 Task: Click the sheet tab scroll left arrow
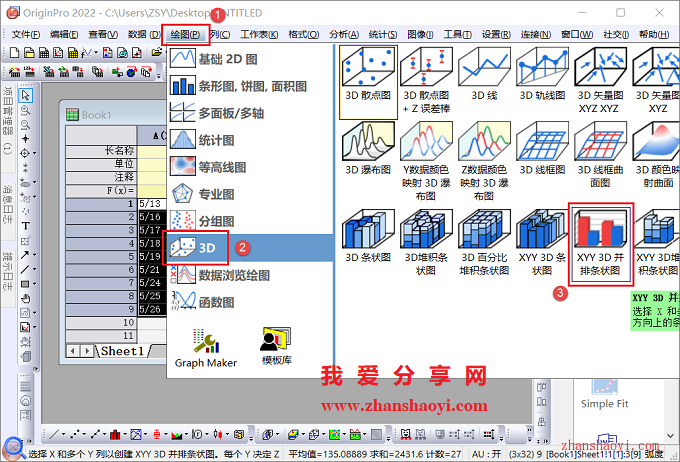coord(73,351)
